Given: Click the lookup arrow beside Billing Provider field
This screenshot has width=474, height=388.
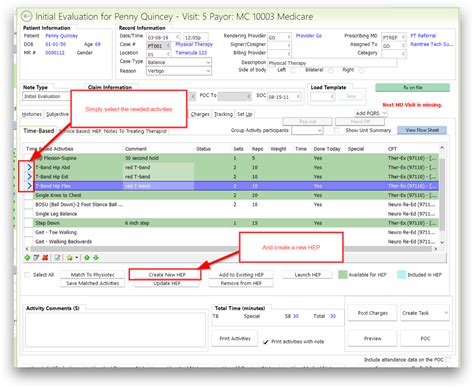Looking at the screenshot, I should (x=289, y=54).
